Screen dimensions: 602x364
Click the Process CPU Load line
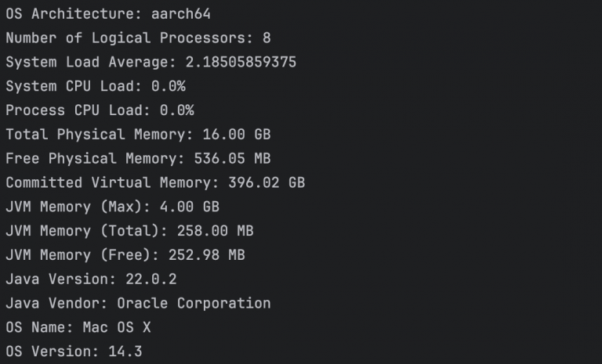tap(100, 110)
